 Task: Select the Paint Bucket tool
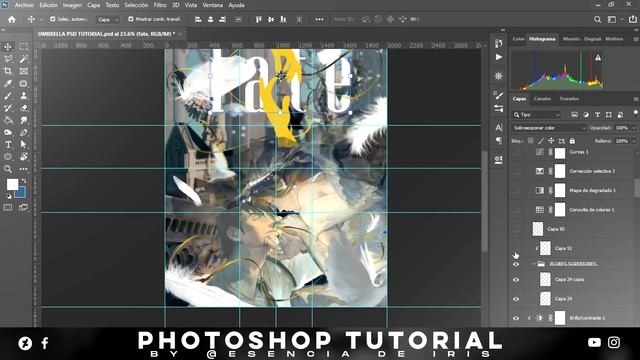pos(8,120)
